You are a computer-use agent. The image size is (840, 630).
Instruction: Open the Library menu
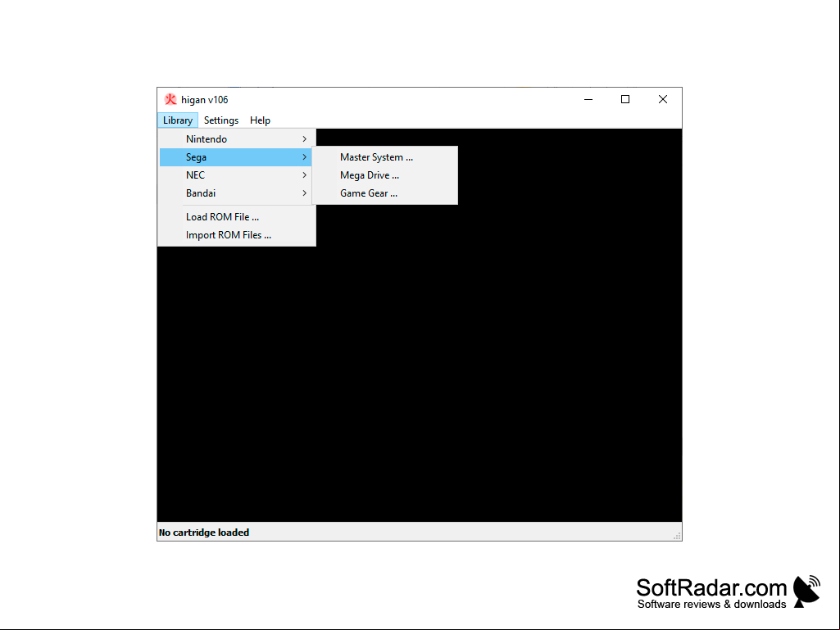pyautogui.click(x=177, y=120)
